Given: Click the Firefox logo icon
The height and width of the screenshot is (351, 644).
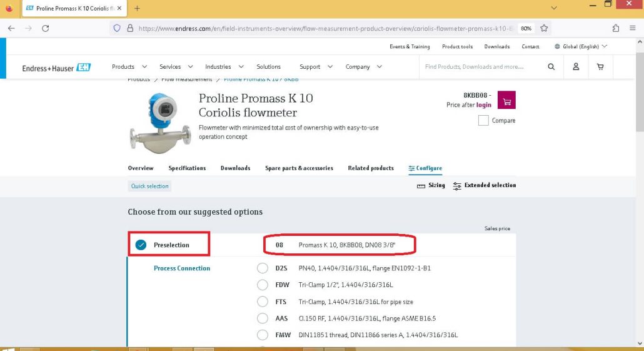Looking at the screenshot, I should pos(9,8).
